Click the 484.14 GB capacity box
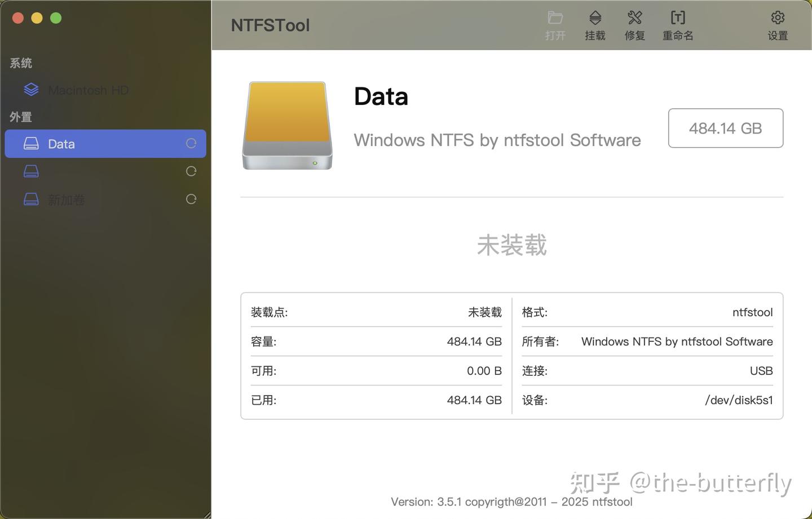The height and width of the screenshot is (519, 812). pyautogui.click(x=726, y=128)
